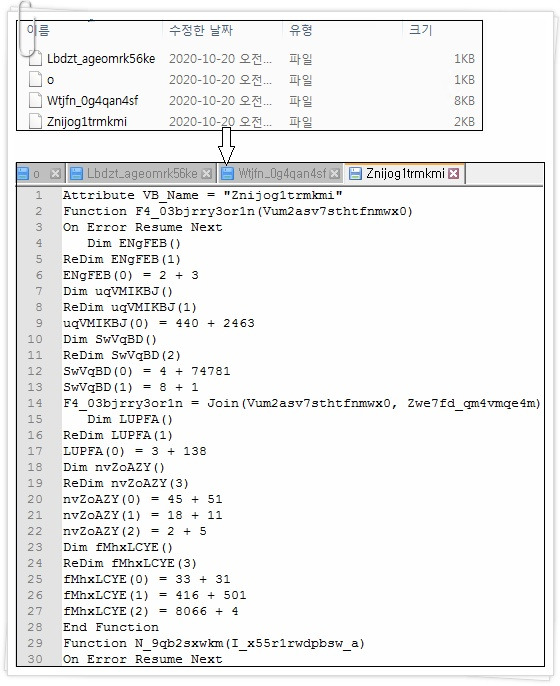This screenshot has width=560, height=686.
Task: Sort files by the 이름 column header
Action: click(x=38, y=30)
